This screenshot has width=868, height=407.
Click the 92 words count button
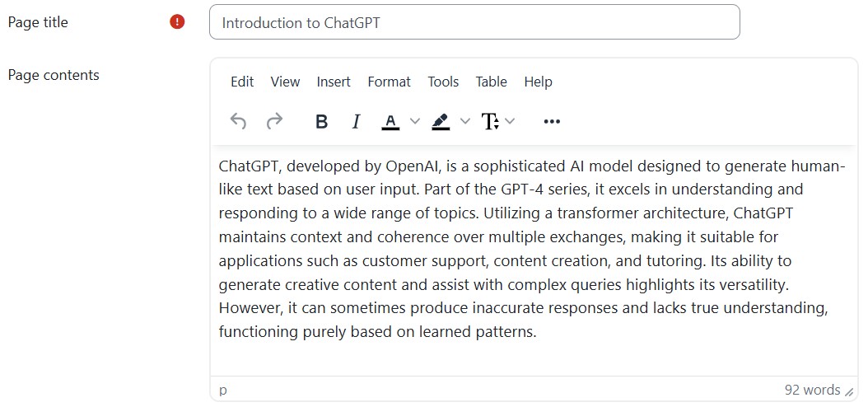[x=812, y=390]
